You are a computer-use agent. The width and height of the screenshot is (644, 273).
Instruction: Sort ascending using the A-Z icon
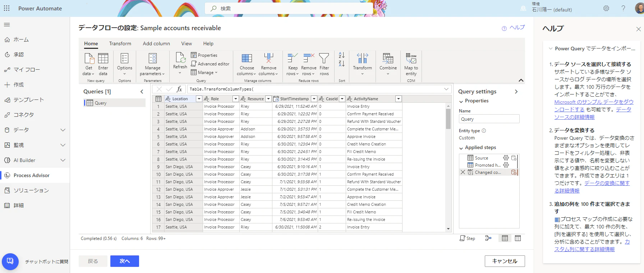(342, 55)
